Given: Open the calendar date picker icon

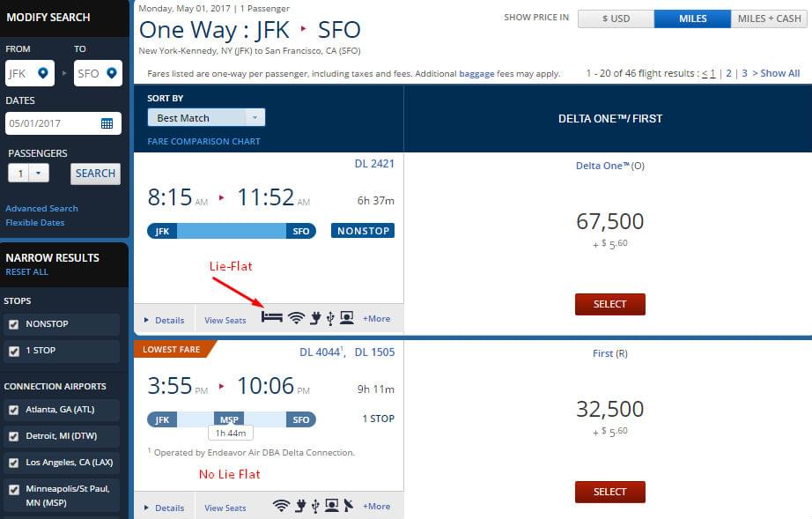Looking at the screenshot, I should tap(107, 123).
